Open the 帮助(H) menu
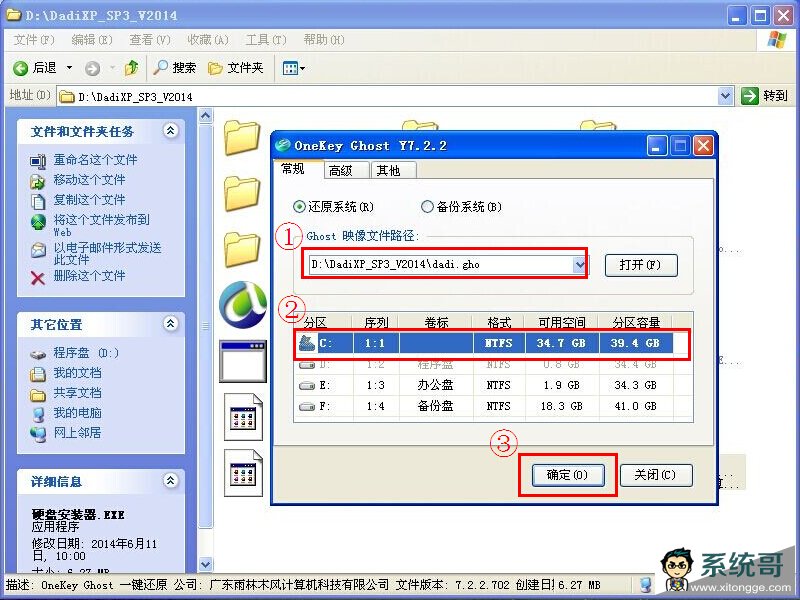Screen dimensions: 800x600 323,40
